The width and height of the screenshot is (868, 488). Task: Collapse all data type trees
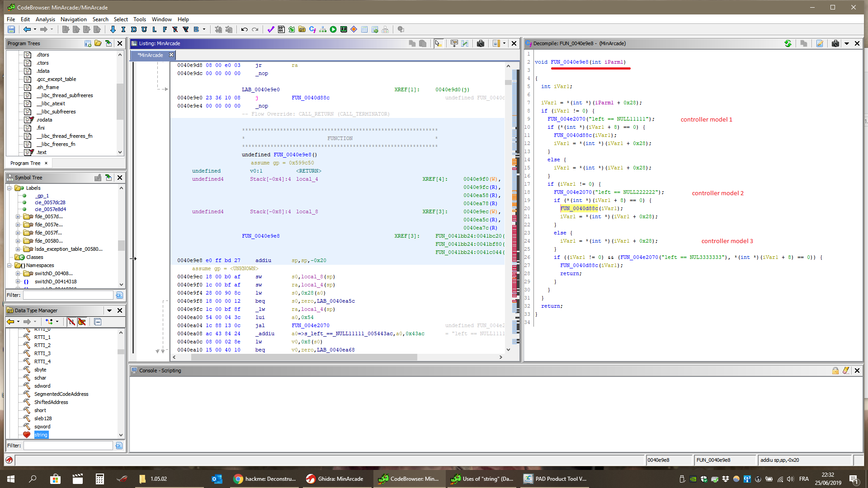[98, 322]
